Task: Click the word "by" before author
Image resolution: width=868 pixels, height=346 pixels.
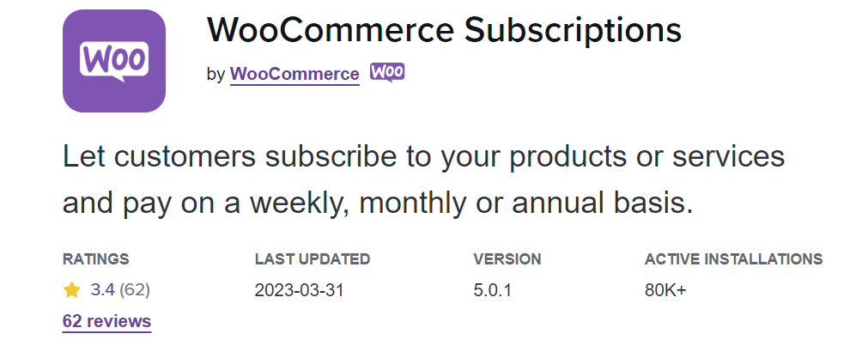Action: [x=215, y=74]
